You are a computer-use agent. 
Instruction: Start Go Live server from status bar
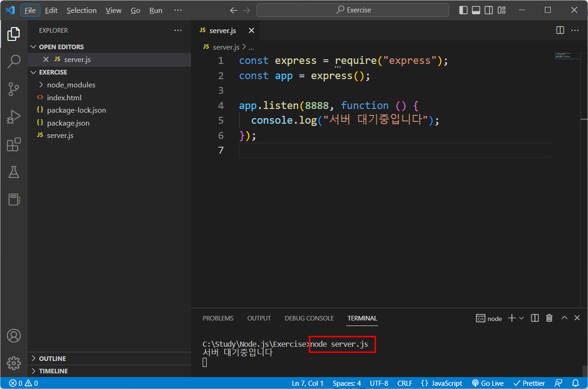pyautogui.click(x=488, y=383)
